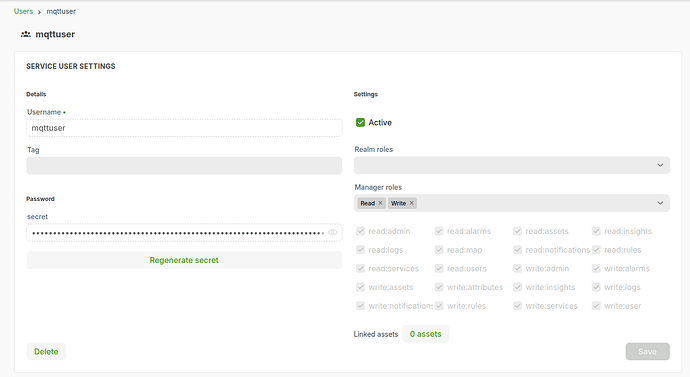Toggle the read:admin checkbox
Image resolution: width=690 pixels, height=377 pixels.
(360, 231)
